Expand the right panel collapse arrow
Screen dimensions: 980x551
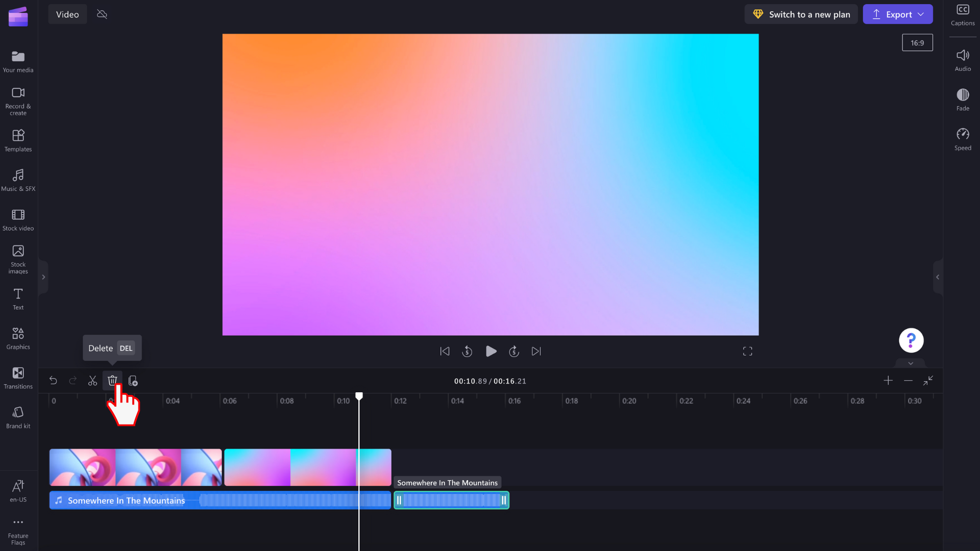click(x=938, y=277)
